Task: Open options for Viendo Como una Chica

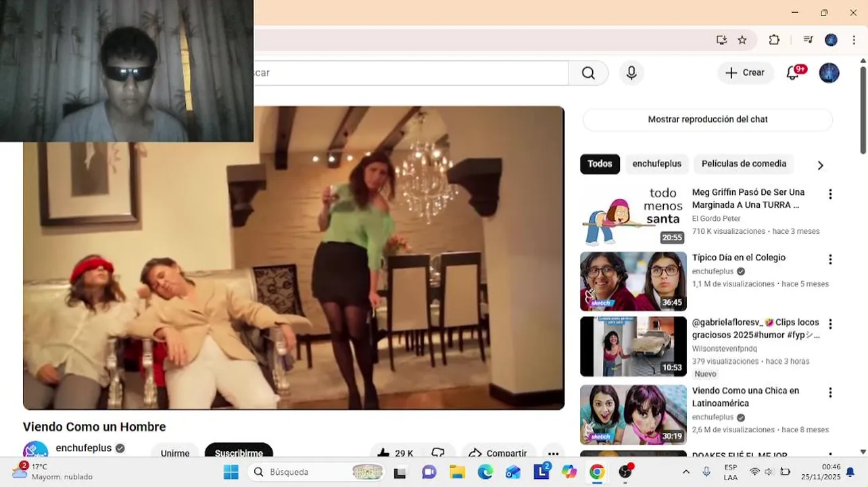Action: [830, 392]
